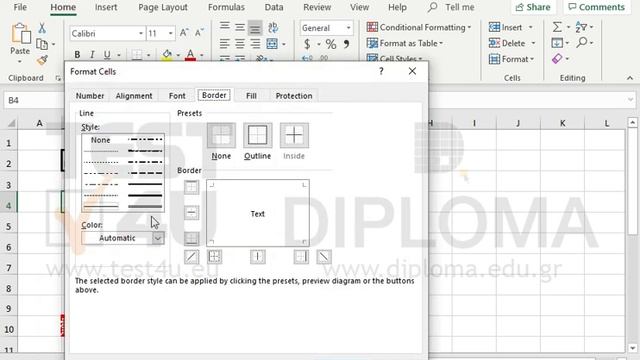
Task: Apply Accounting dollar number format
Action: (307, 44)
